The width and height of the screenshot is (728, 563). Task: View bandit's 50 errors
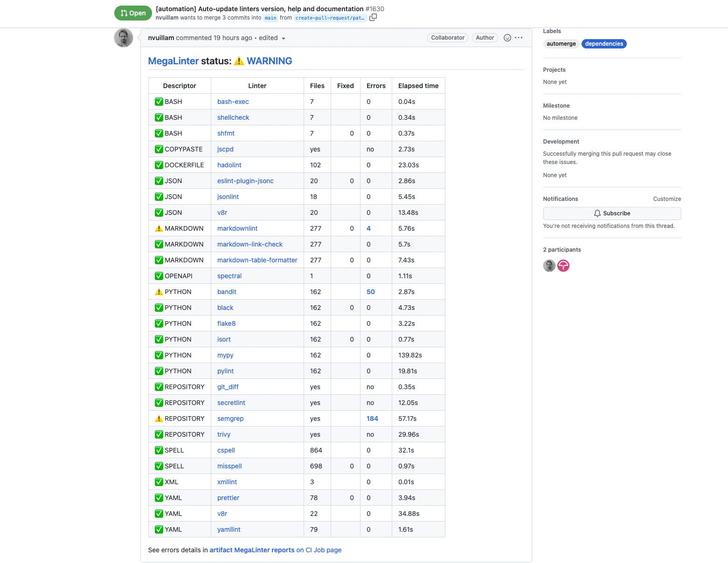(x=370, y=291)
